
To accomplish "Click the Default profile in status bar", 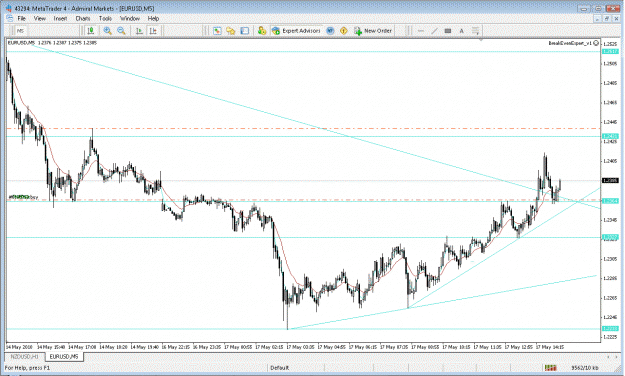I will point(279,368).
